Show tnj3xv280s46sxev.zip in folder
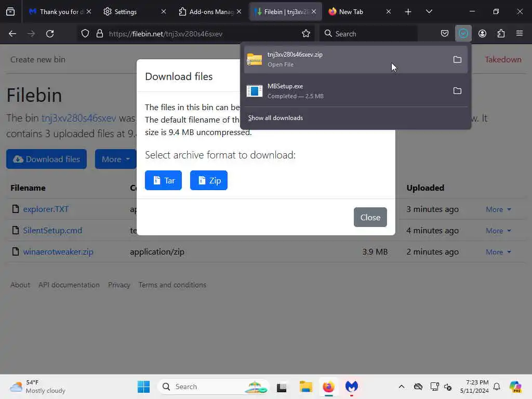Screen dimensions: 532x399 [457, 60]
